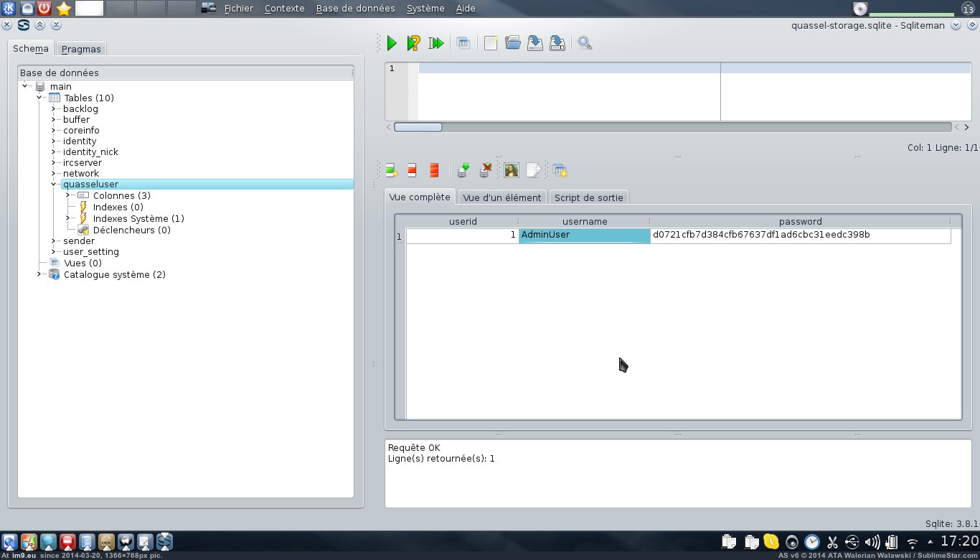Truncate the table with the all-red rows icon
This screenshot has width=980, height=560.
click(434, 170)
